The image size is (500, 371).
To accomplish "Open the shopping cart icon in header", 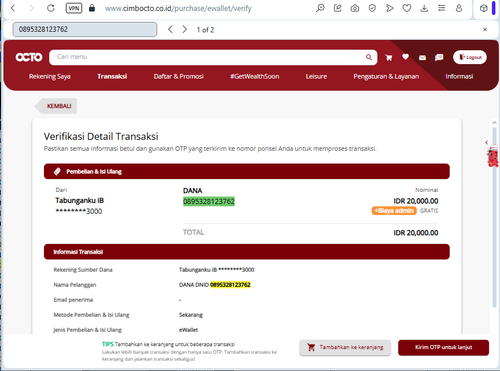I will coord(388,58).
